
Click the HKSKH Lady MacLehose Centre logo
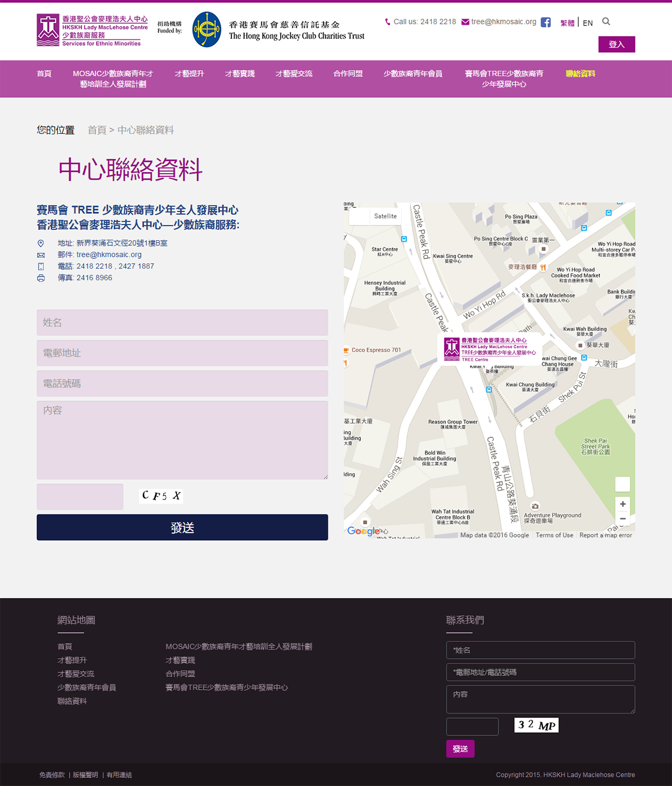[x=92, y=30]
